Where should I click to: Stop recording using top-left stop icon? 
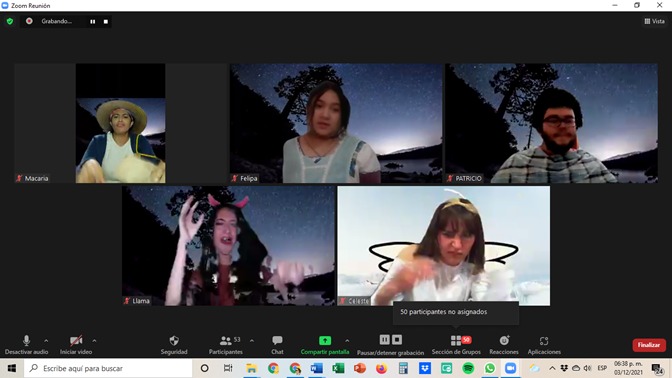tap(106, 21)
